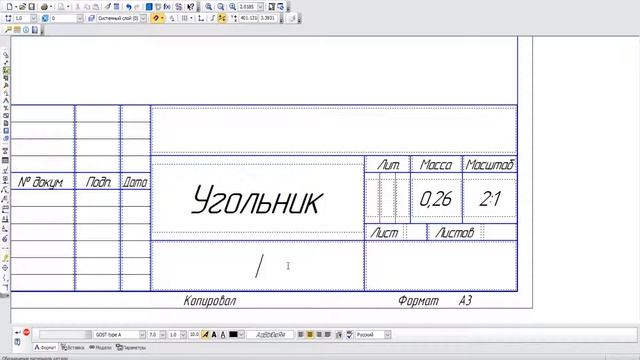
Task: Redo the undone action
Action: 137,7
